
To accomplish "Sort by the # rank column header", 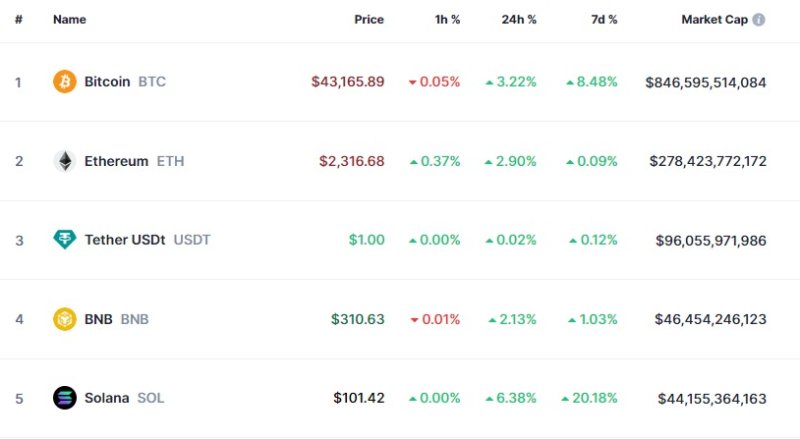I will tap(18, 20).
